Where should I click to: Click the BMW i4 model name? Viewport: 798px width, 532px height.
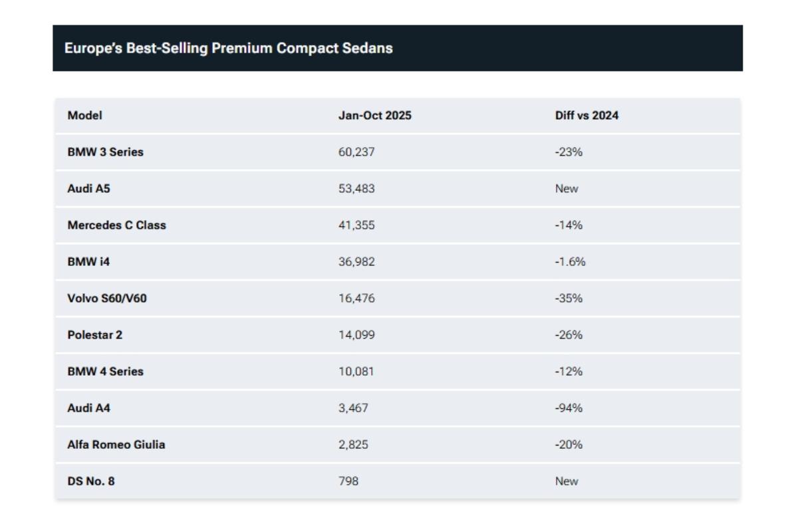pyautogui.click(x=88, y=262)
